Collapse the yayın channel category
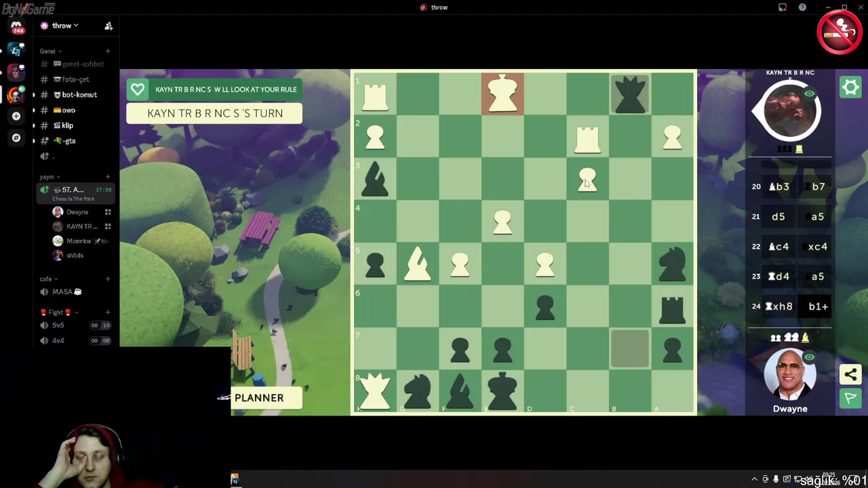Image resolution: width=868 pixels, height=488 pixels. (x=50, y=177)
